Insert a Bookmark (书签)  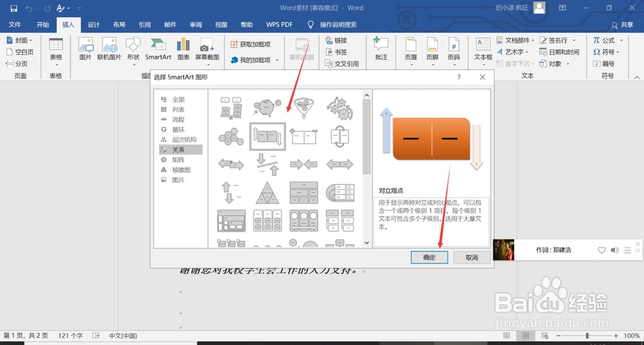(x=336, y=51)
